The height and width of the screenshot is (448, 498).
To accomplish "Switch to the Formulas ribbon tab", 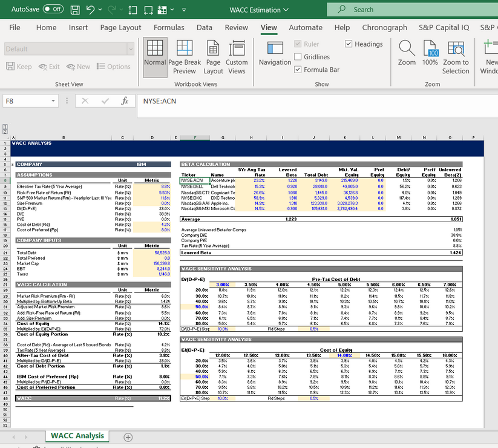I will pos(169,27).
